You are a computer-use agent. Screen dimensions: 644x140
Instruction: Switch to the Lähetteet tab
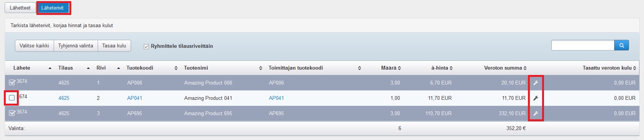20,8
